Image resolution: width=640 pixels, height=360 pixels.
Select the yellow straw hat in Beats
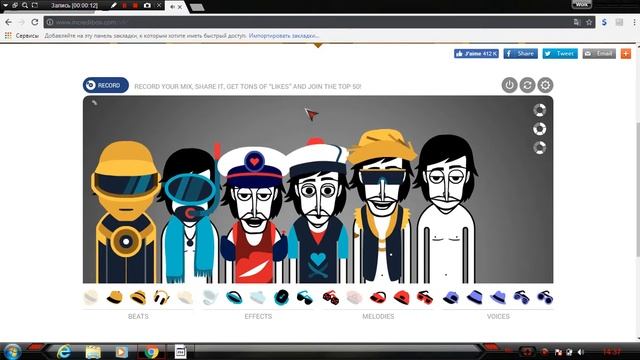point(138,298)
